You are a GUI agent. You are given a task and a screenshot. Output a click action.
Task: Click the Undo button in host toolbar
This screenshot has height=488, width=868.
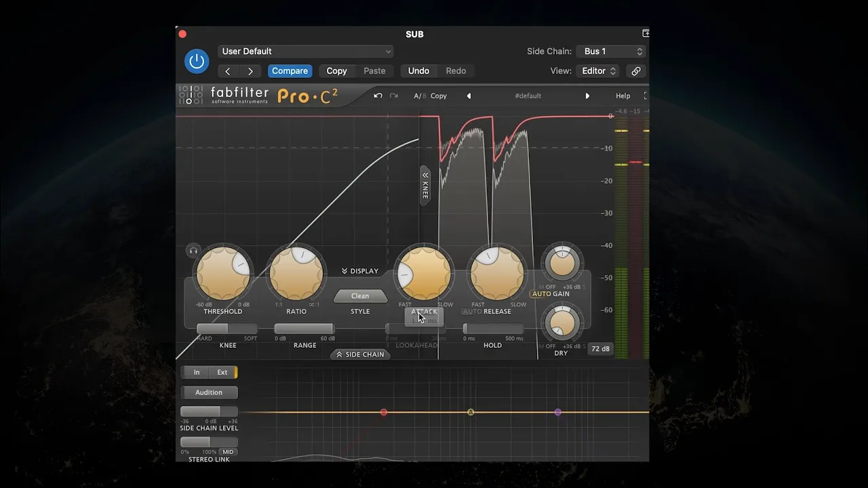[418, 71]
